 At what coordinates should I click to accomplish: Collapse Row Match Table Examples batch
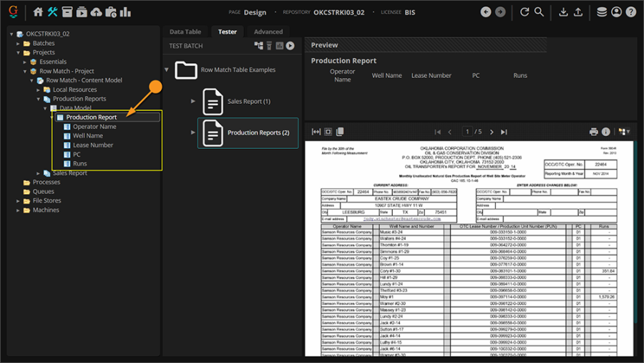[x=167, y=70]
